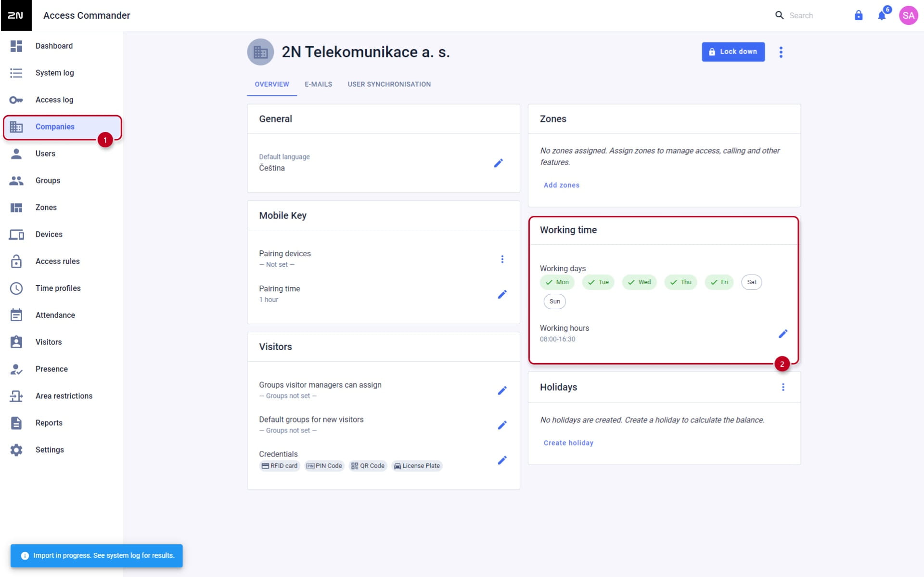Edit the Default language with pencil

498,163
